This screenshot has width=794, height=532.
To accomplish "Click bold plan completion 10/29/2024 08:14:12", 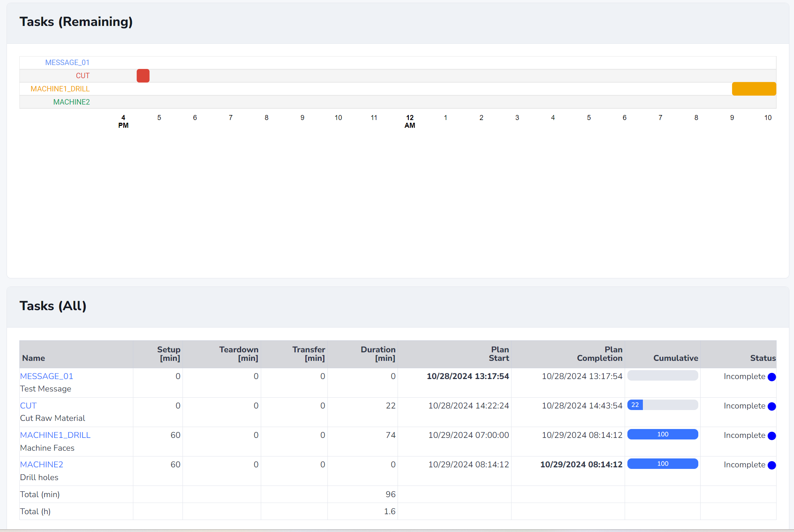I will 581,464.
